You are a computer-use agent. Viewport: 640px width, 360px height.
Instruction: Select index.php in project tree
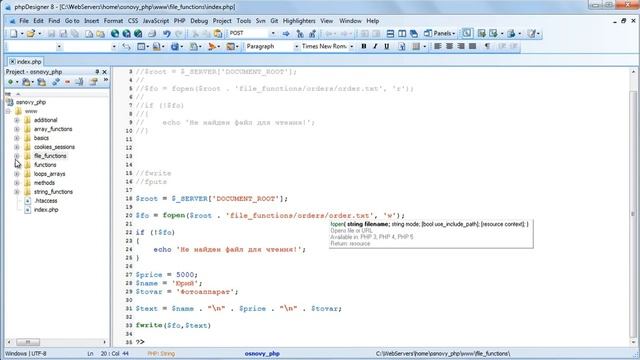click(x=46, y=210)
